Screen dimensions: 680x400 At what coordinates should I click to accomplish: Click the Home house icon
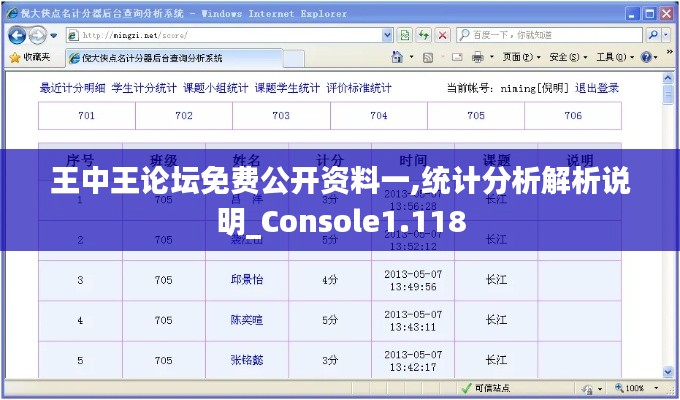coord(397,57)
